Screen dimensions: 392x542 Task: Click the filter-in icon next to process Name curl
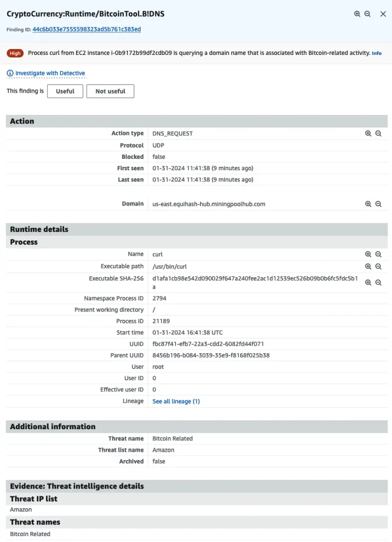click(x=368, y=254)
